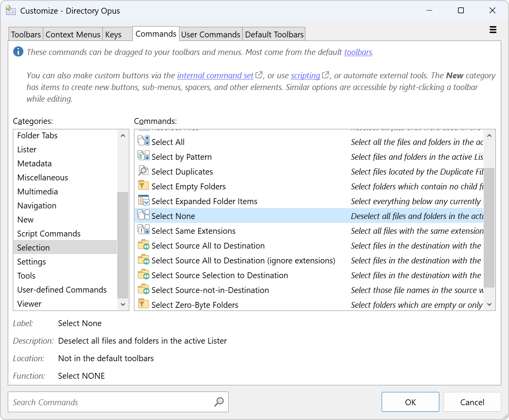Viewport: 509px width, 420px height.
Task: Click 'Not in the default toolbars' text
Action: point(106,358)
